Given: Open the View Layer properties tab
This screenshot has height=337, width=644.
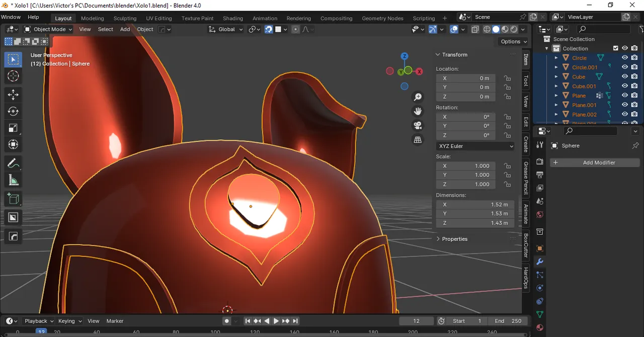Looking at the screenshot, I should point(540,188).
